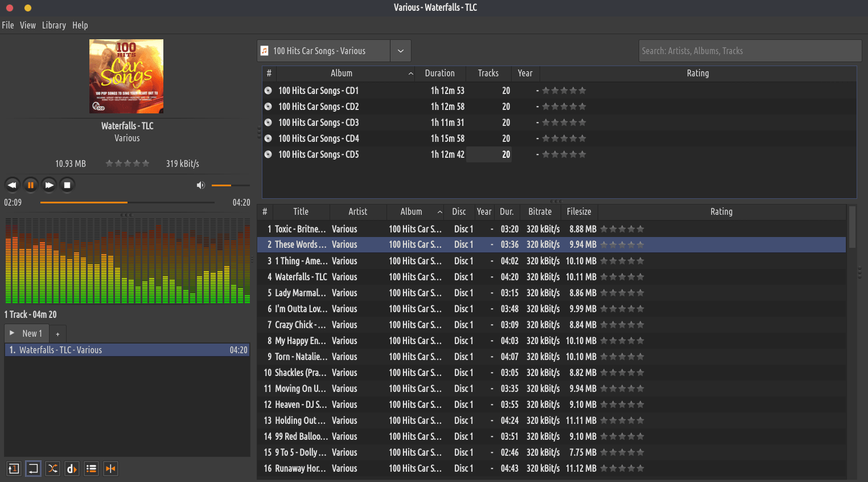This screenshot has width=868, height=482.
Task: Click disc icon for 100 Hits Car Songs - CD2
Action: point(268,107)
